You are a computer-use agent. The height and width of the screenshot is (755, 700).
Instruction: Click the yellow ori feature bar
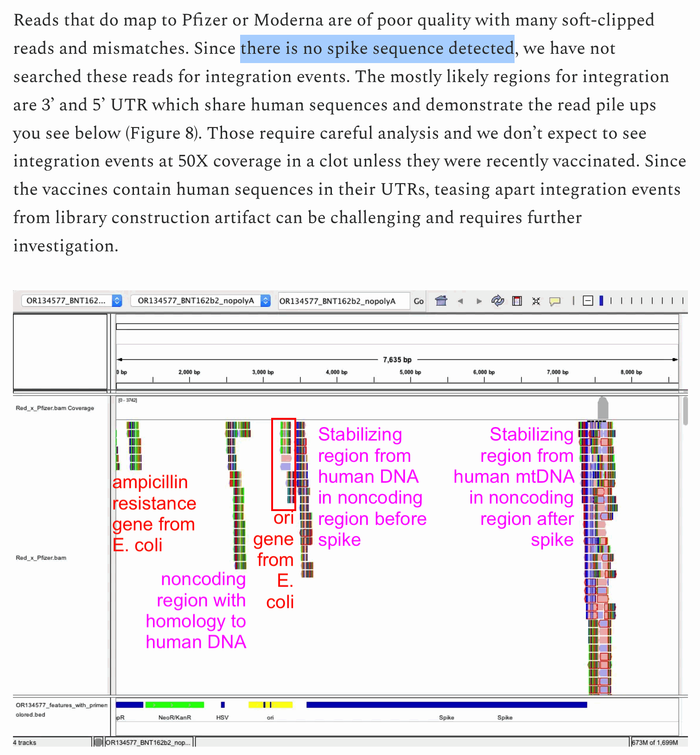pyautogui.click(x=270, y=705)
